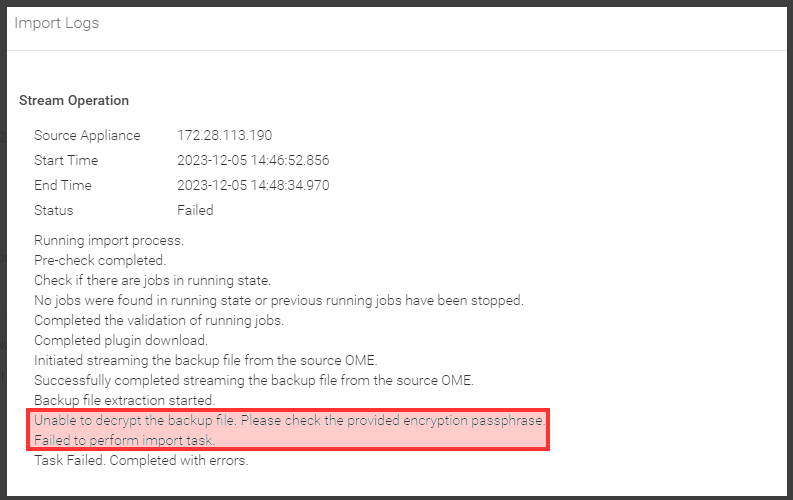Click 'Task Failed. Completed with errors.' message
The width and height of the screenshot is (793, 500).
point(141,461)
